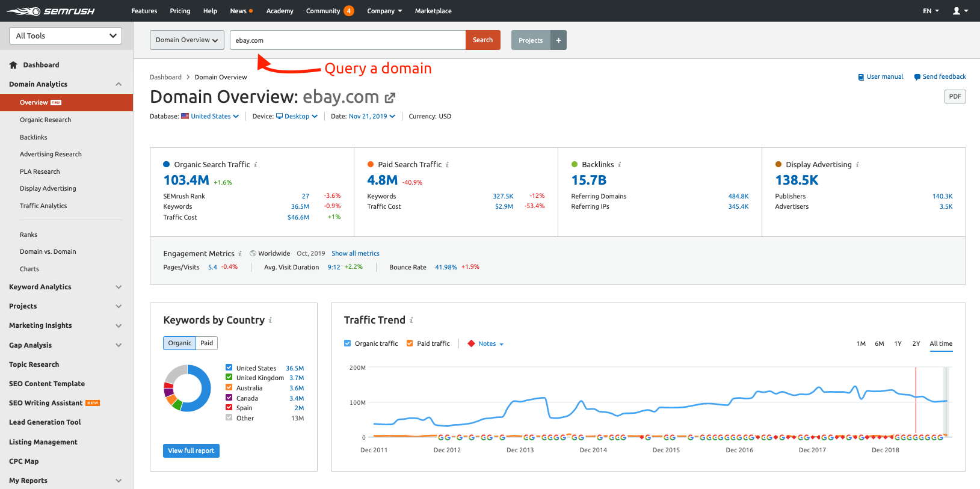Click the Desktop monitor icon

[x=279, y=116]
